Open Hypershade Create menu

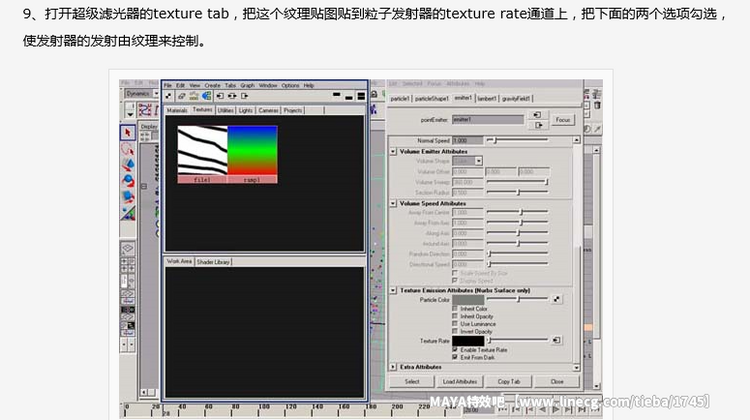[x=212, y=85]
